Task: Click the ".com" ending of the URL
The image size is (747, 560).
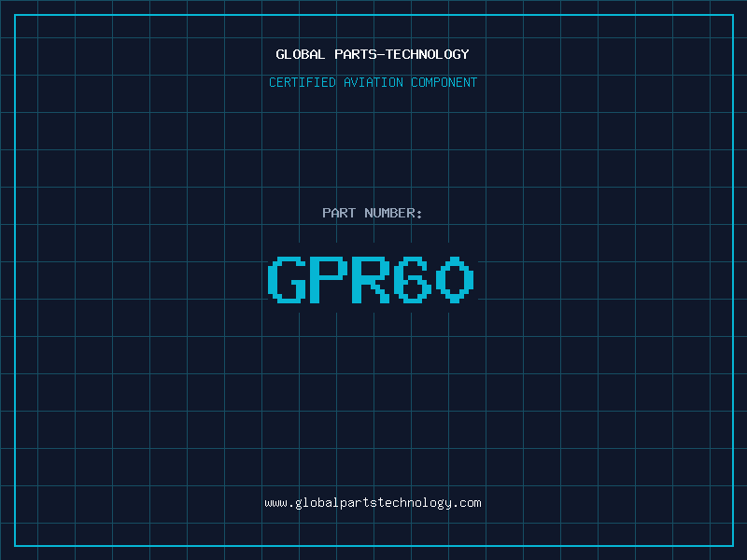Action: (467, 503)
